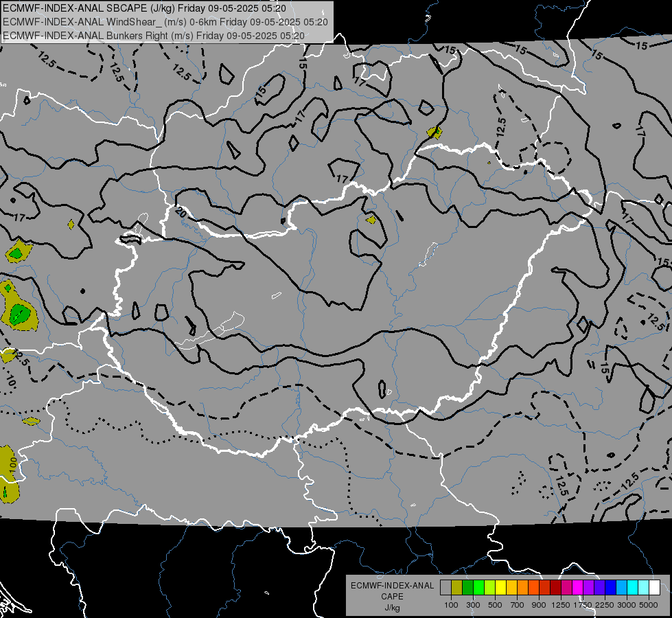Click the 'J/kg' unit in legend

point(392,608)
